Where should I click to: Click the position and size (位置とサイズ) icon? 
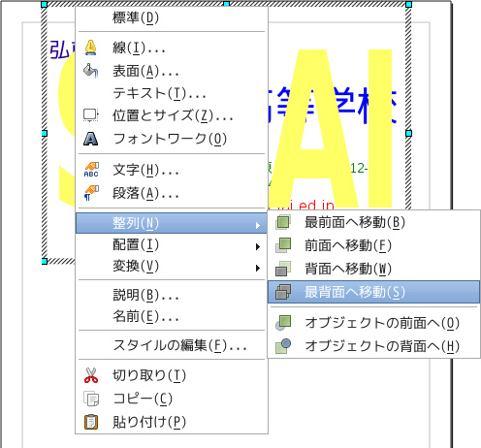point(91,115)
